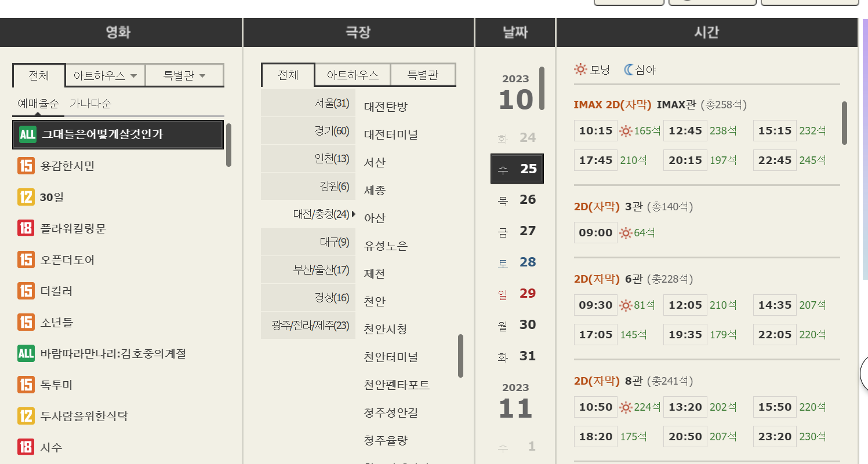
Task: Select the 경기(60) region
Action: pyautogui.click(x=308, y=131)
